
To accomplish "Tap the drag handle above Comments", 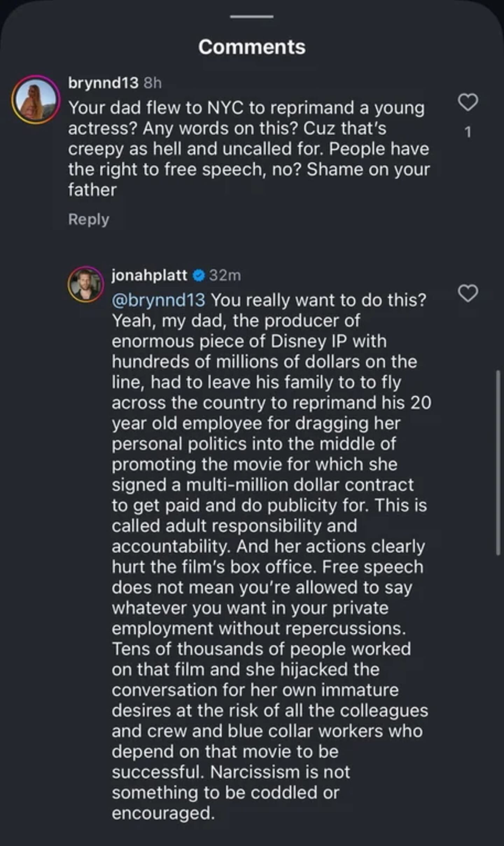I will (x=252, y=16).
